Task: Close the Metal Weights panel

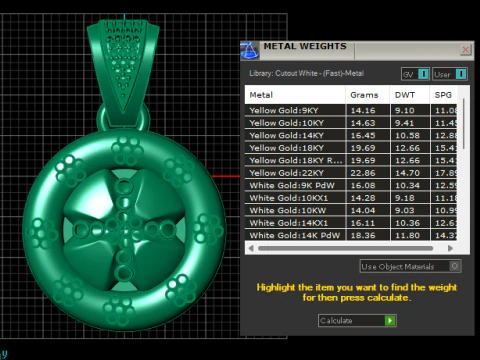Action: click(465, 50)
